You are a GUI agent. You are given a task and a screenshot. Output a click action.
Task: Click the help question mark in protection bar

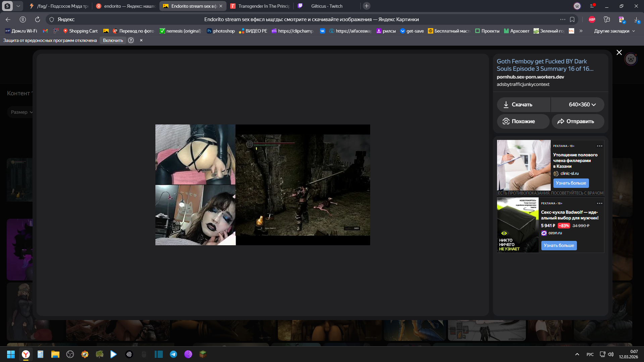point(131,40)
